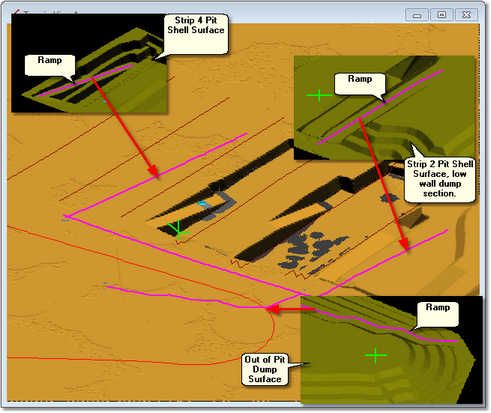Screen dimensions: 491x413
Task: Click the restore window button
Action: [x=442, y=15]
